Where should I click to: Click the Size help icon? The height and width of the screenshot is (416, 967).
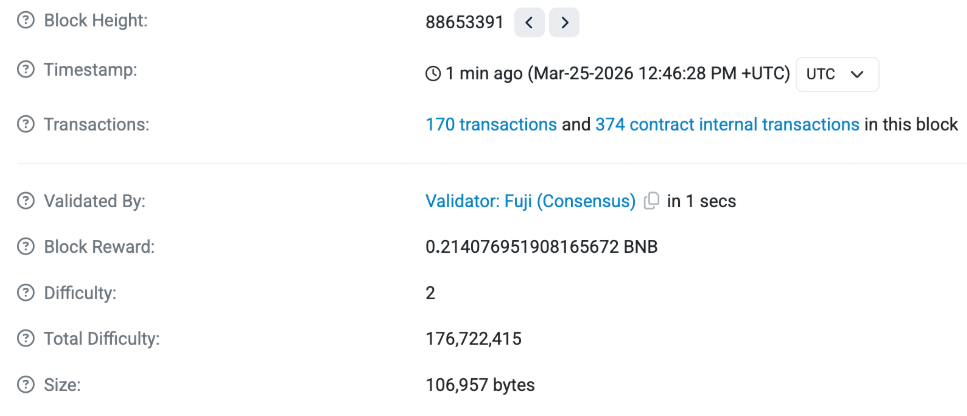tap(26, 385)
